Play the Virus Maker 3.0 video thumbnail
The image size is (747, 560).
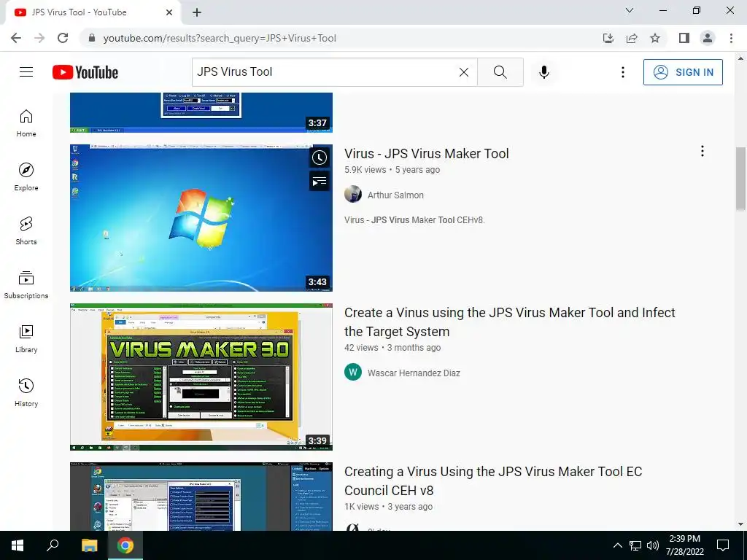pos(201,377)
